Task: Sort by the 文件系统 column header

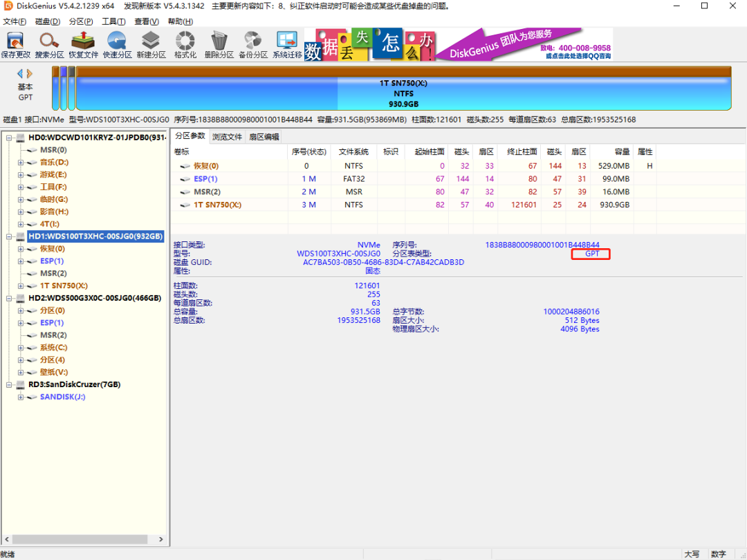Action: [x=353, y=152]
